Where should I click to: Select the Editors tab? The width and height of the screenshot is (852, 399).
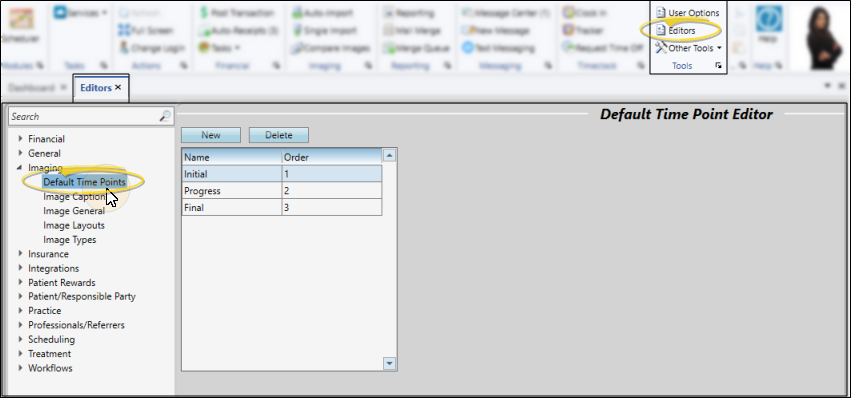coord(96,88)
